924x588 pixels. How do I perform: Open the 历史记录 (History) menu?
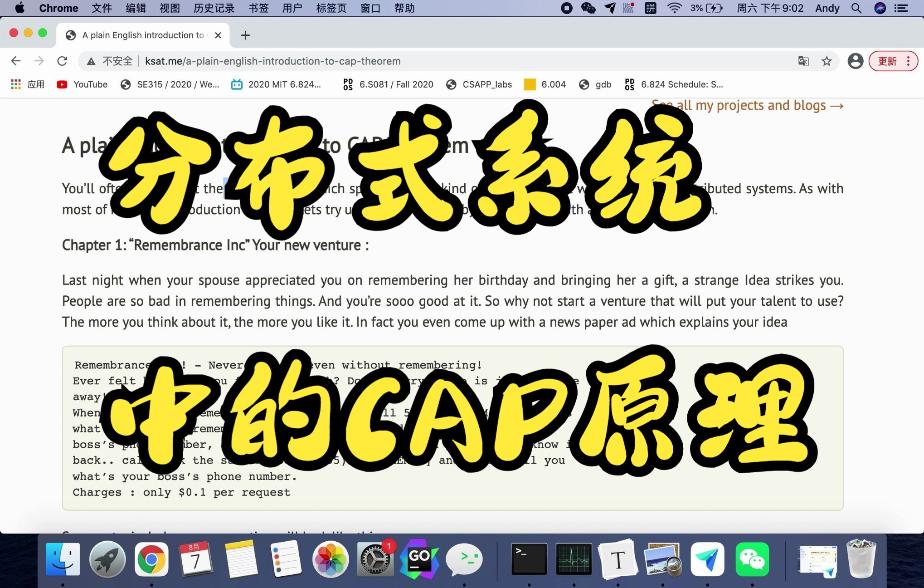(214, 8)
